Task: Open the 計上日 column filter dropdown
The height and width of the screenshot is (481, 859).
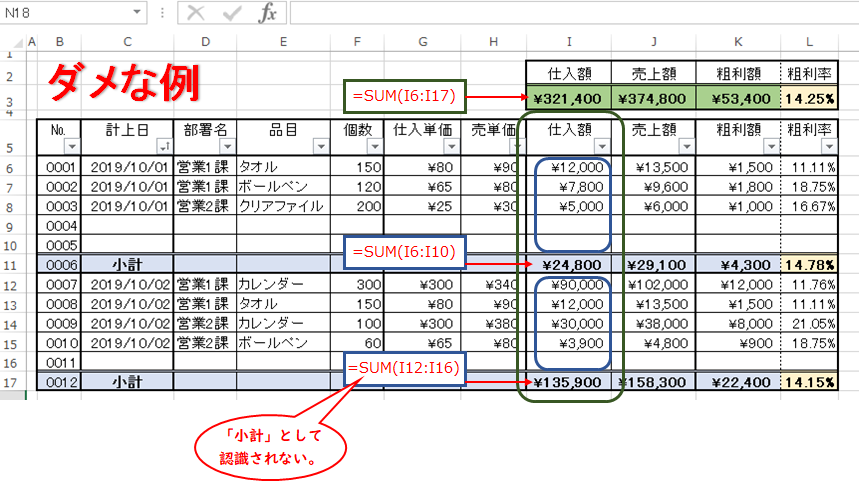Action: 161,147
